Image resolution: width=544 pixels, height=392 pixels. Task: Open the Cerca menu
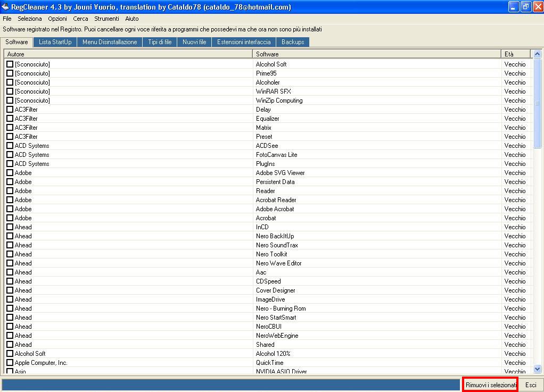pos(80,19)
